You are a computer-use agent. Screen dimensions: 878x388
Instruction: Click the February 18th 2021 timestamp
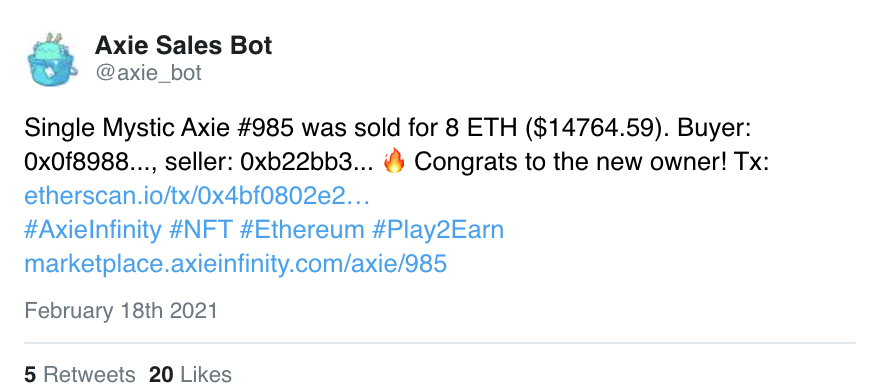pyautogui.click(x=121, y=311)
